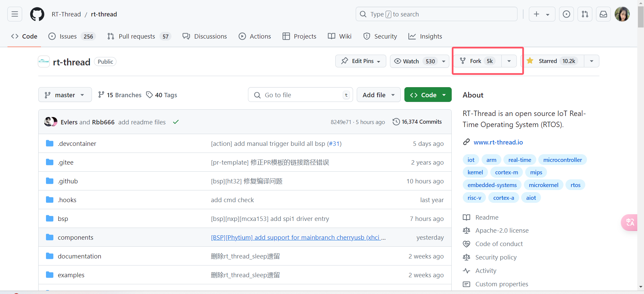Fork the repository with Fork button
Viewport: 644px width, 294px height.
[x=478, y=61]
